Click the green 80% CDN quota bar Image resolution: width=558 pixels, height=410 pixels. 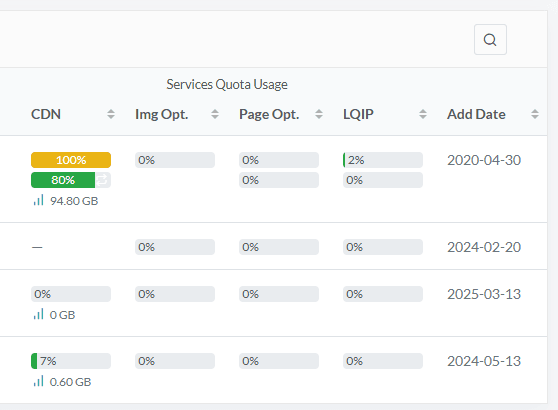tap(63, 180)
